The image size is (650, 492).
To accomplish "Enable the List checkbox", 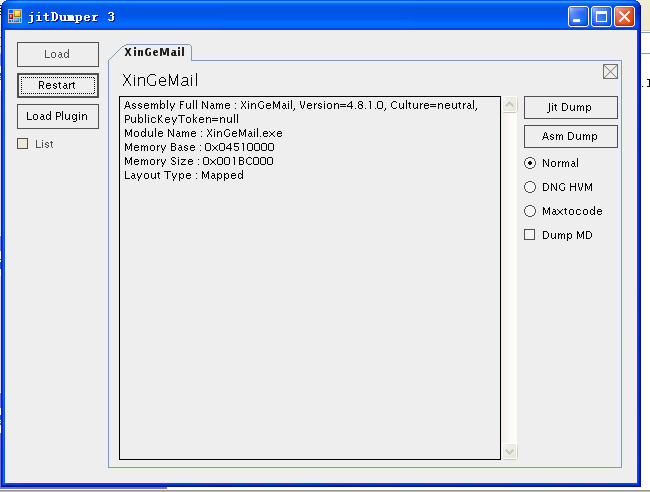I will pyautogui.click(x=22, y=144).
